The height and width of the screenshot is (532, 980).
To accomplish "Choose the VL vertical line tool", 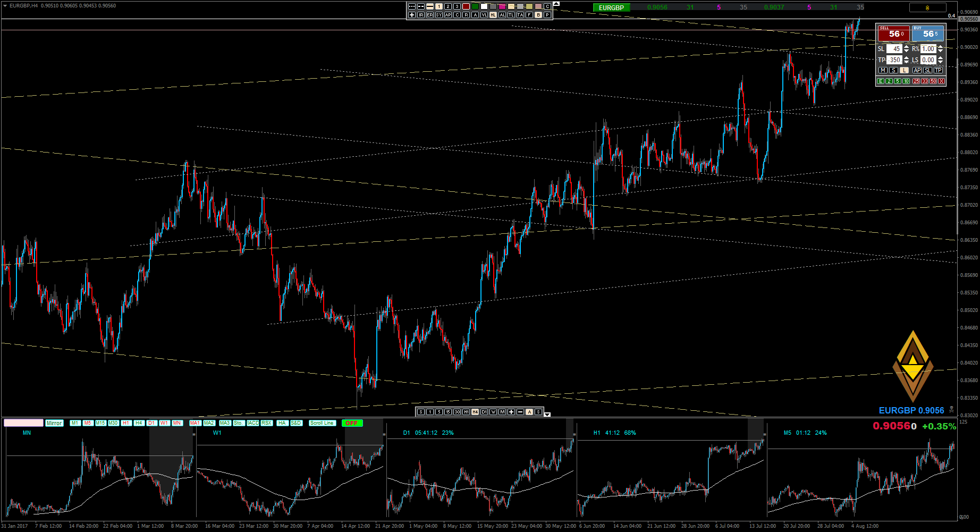I will 484,15.
